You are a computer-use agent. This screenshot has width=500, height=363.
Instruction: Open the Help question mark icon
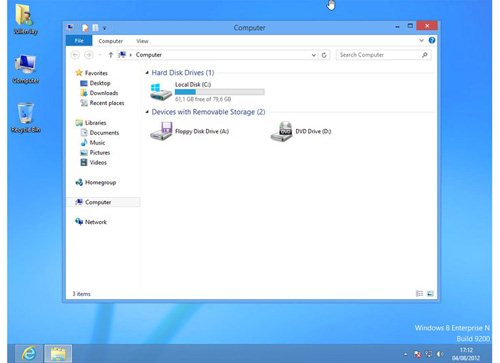[x=432, y=40]
